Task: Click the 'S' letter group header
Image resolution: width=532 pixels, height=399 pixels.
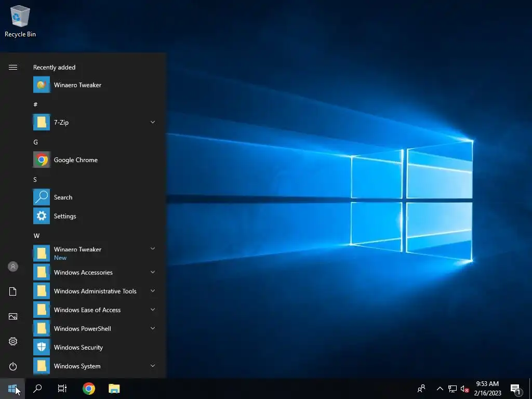Action: [x=35, y=179]
